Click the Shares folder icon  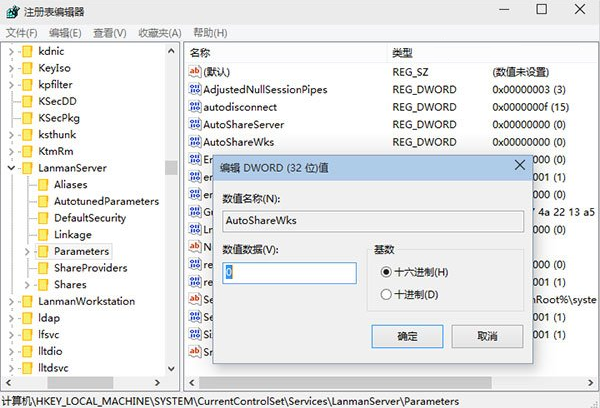click(43, 285)
